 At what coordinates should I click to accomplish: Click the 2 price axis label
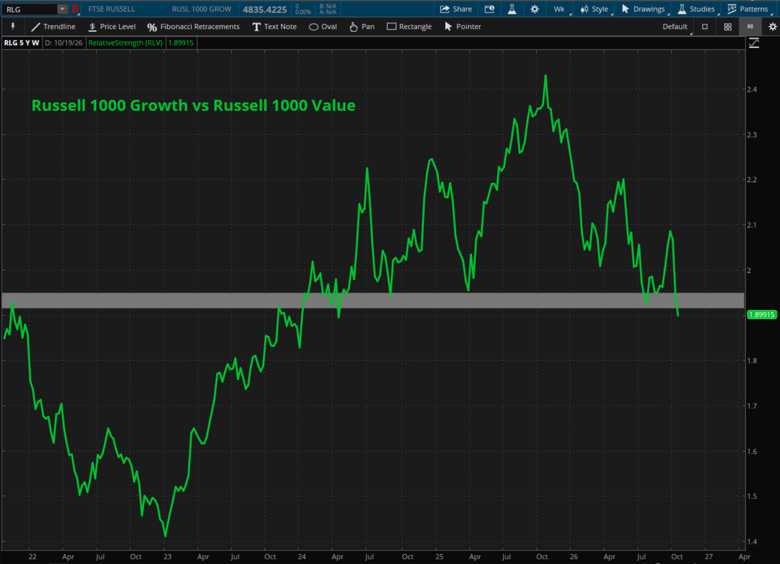(749, 271)
